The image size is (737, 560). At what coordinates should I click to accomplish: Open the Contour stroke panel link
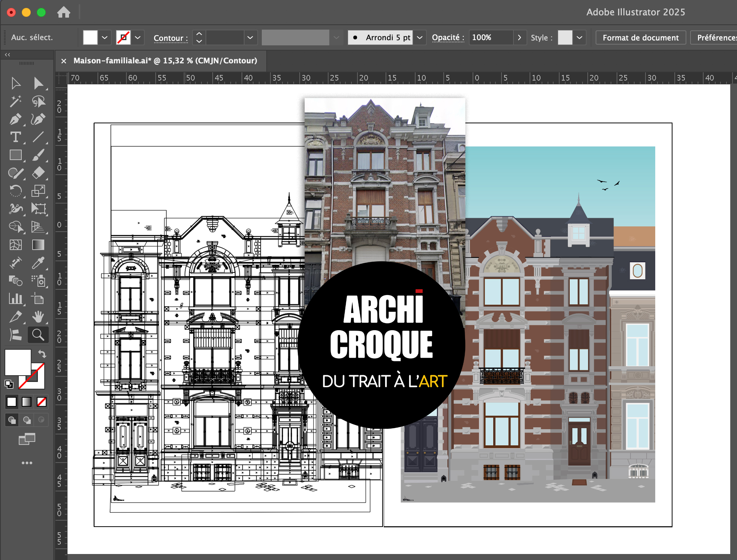(x=171, y=38)
